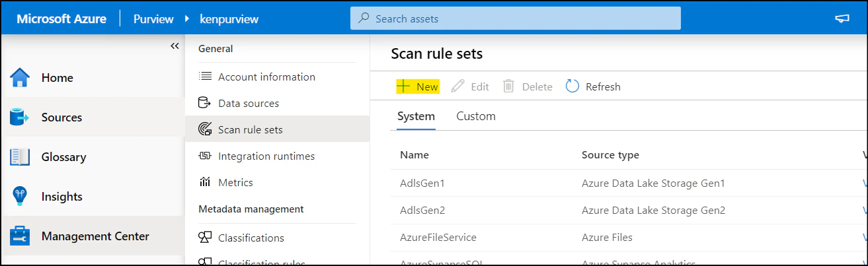Click the Glossary book icon
Viewport: 868px width, 266px height.
tap(20, 157)
